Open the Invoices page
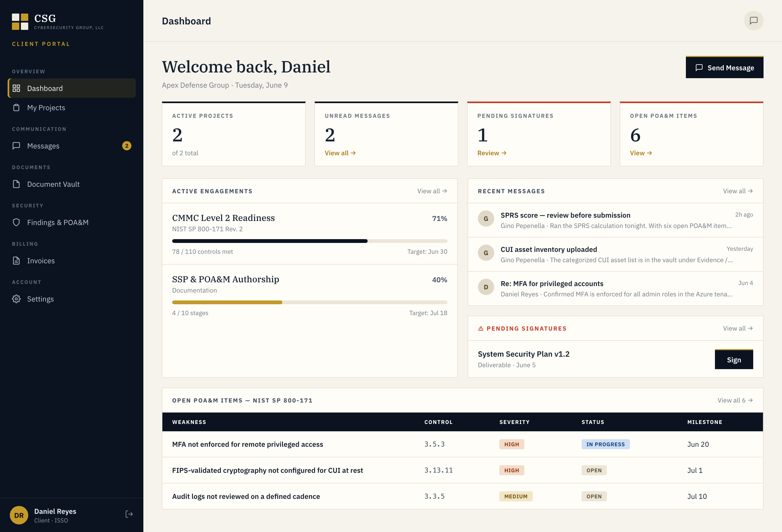Viewport: 782px width, 532px height. click(x=72, y=261)
